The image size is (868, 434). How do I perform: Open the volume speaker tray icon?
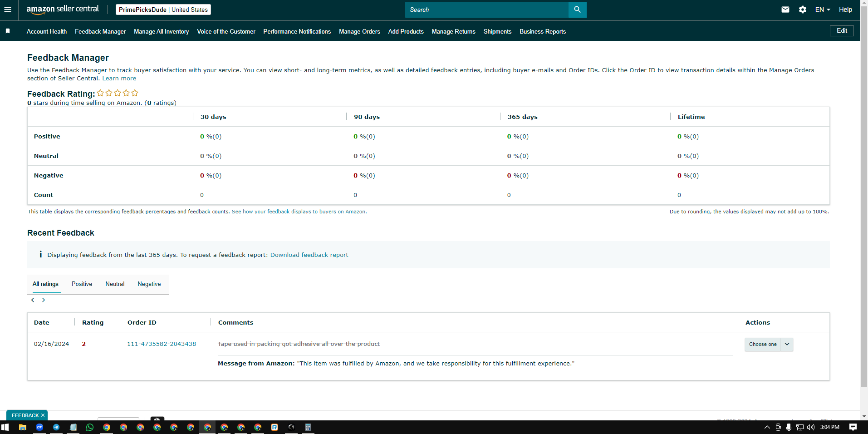(811, 427)
